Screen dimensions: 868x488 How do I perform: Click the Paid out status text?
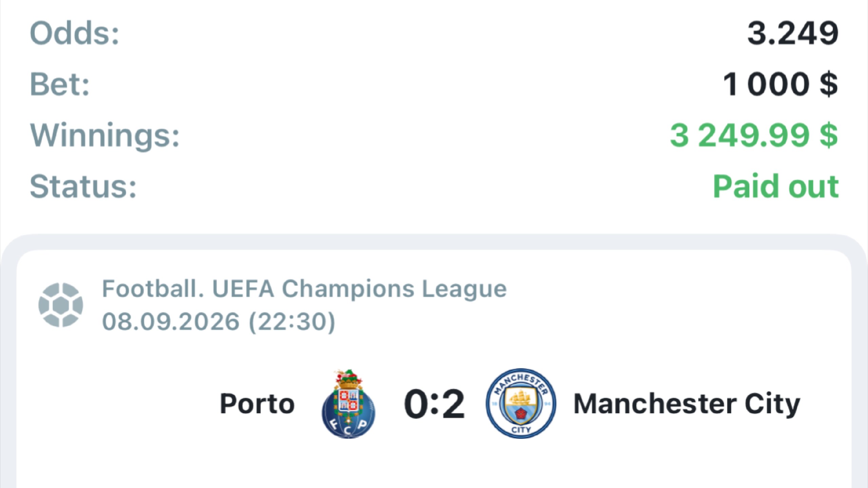(x=776, y=186)
